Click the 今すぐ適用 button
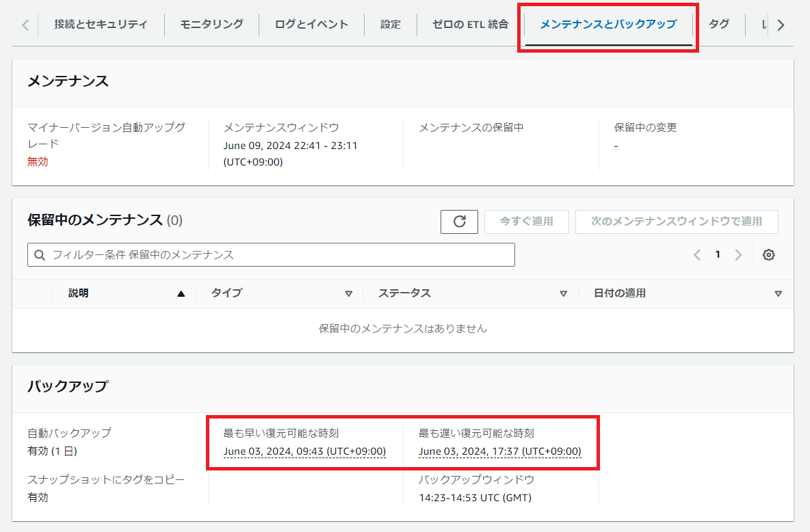810x532 pixels. tap(526, 222)
